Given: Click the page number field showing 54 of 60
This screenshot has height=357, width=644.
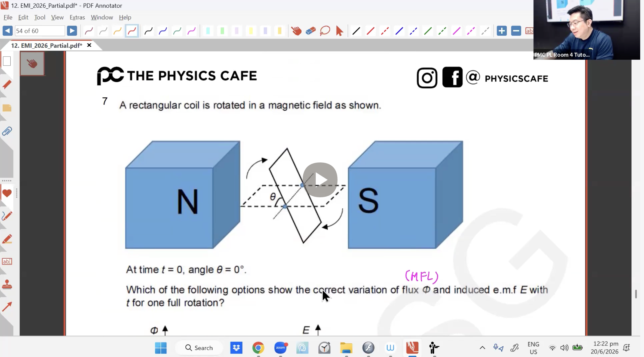Looking at the screenshot, I should coord(40,31).
